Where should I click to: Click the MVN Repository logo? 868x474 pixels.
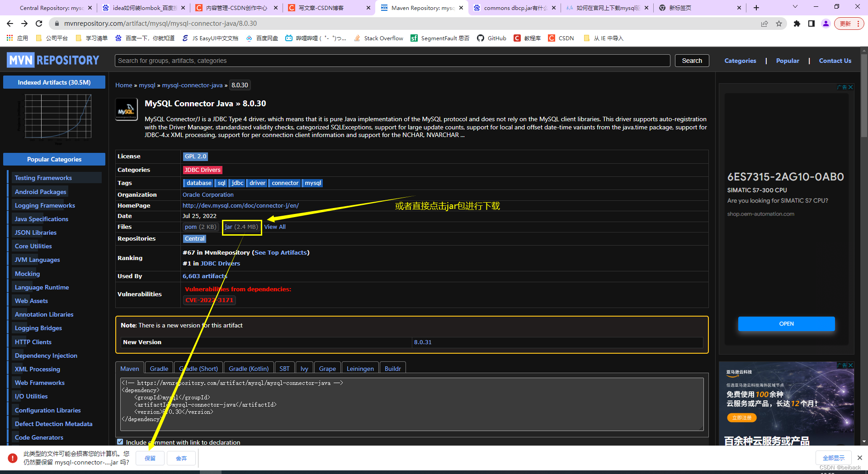tap(53, 60)
